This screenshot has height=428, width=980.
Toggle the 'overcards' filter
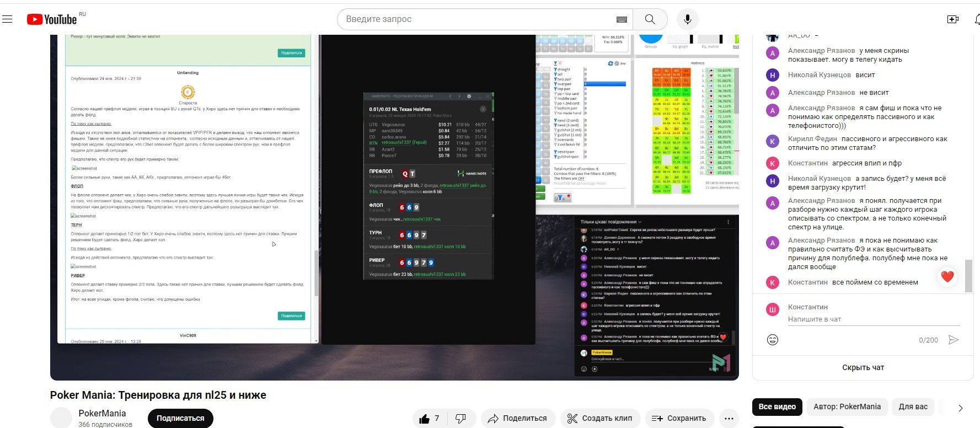[x=564, y=140]
